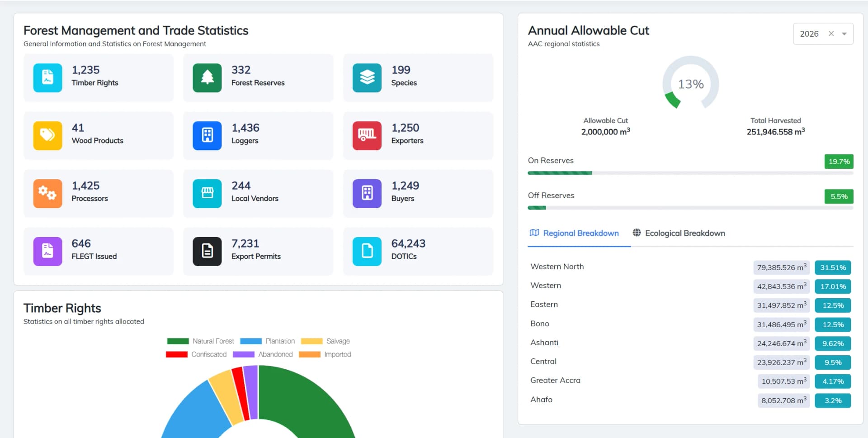Click the 42,843.536 m³ Western volume
The width and height of the screenshot is (868, 438).
[782, 286]
